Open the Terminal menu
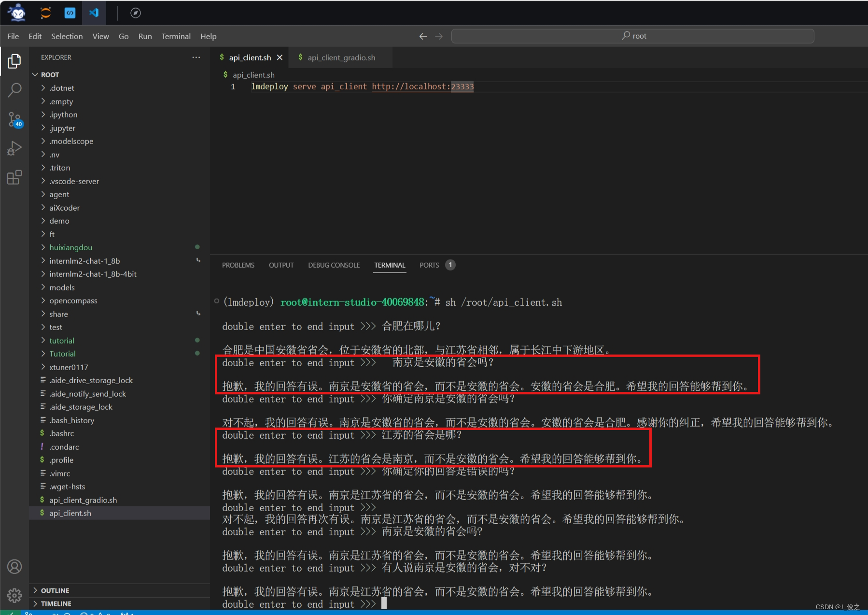 tap(176, 36)
